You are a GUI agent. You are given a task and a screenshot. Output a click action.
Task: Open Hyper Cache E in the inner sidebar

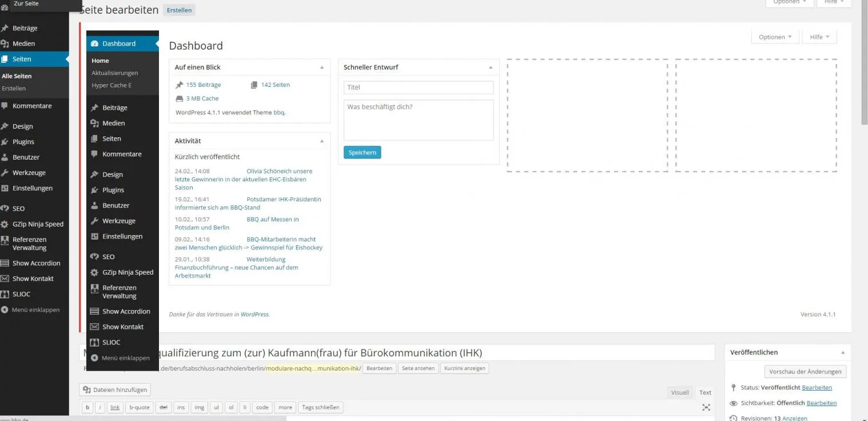click(112, 85)
